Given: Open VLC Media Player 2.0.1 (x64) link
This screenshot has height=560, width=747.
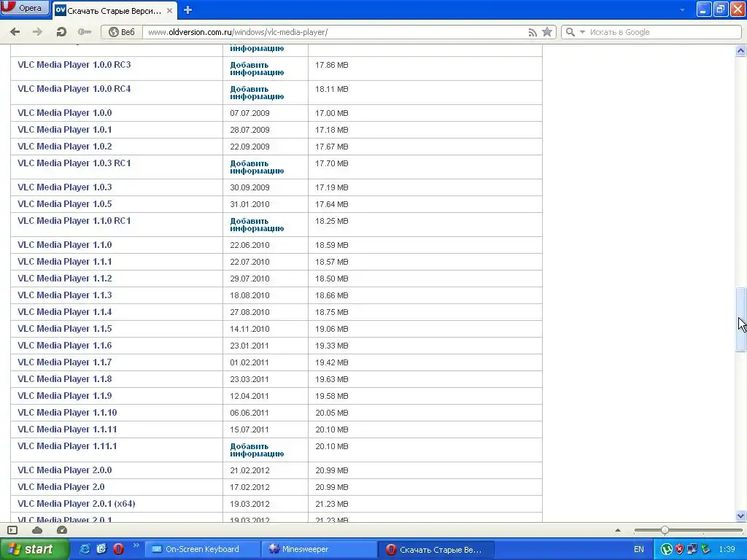Looking at the screenshot, I should (x=76, y=503).
